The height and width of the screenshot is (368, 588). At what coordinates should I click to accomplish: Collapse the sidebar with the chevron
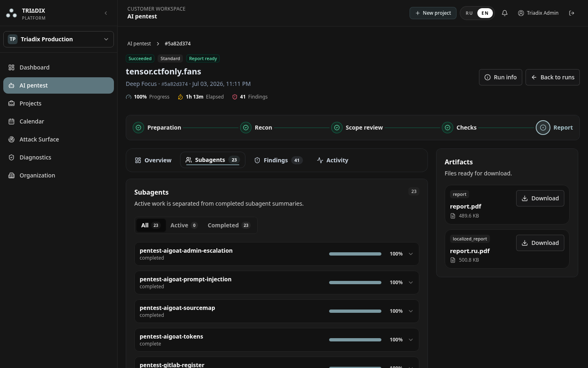coord(106,13)
